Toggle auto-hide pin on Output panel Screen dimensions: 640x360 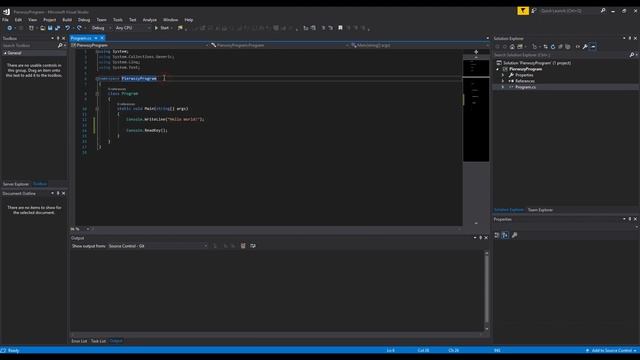pos(480,238)
